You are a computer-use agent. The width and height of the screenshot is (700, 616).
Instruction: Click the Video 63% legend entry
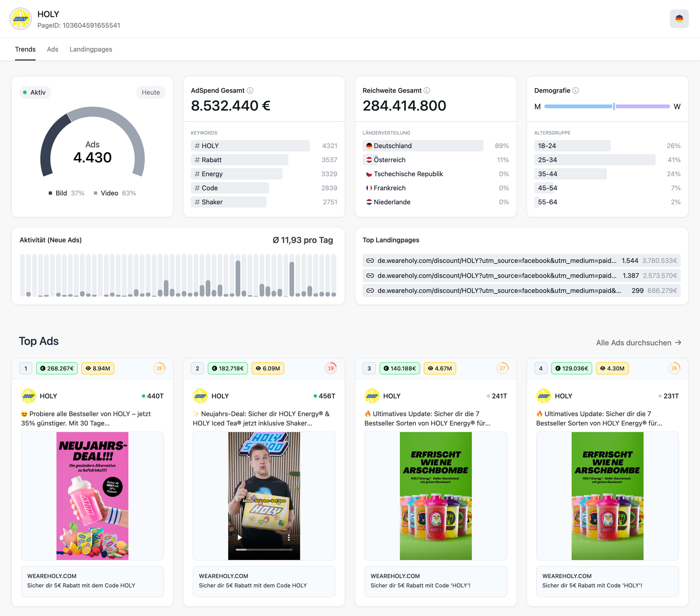(x=115, y=193)
